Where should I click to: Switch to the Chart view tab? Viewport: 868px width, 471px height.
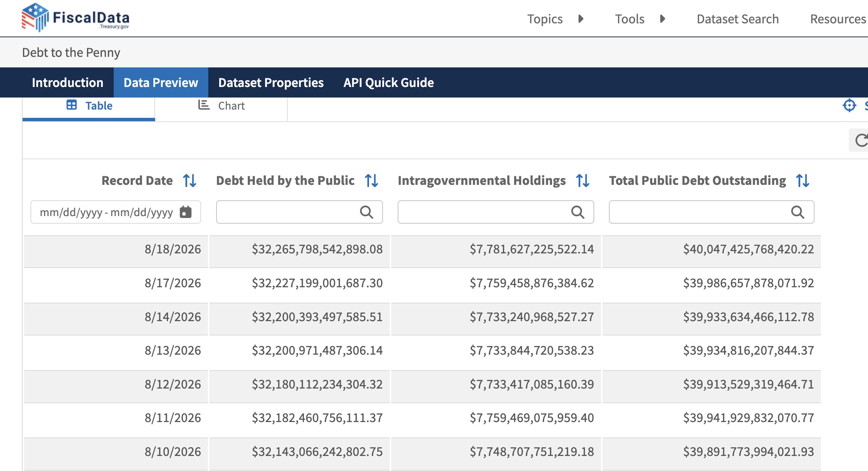coord(221,106)
